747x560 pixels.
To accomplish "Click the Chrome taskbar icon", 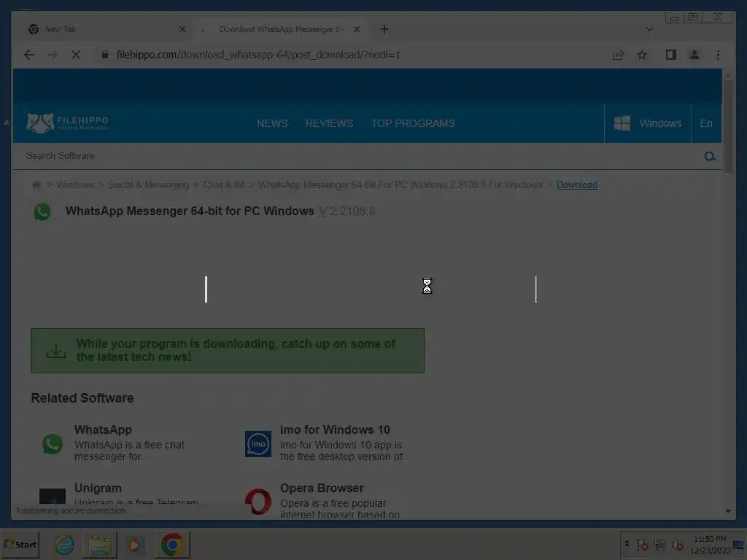I will 172,545.
